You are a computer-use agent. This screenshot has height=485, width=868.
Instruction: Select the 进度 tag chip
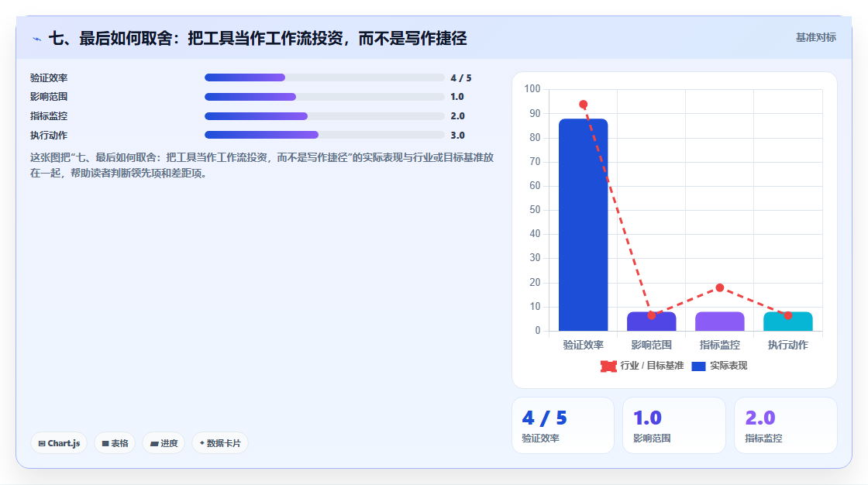tap(164, 443)
